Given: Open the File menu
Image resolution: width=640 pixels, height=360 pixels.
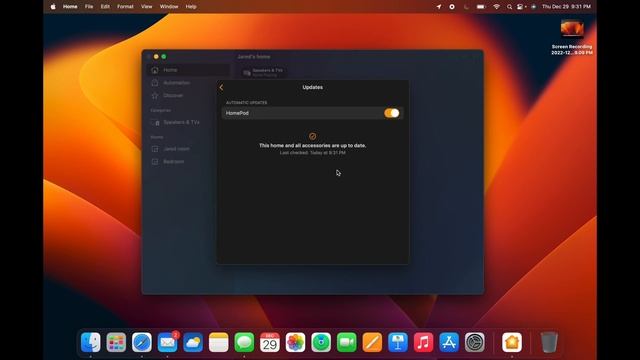Looking at the screenshot, I should tap(89, 7).
